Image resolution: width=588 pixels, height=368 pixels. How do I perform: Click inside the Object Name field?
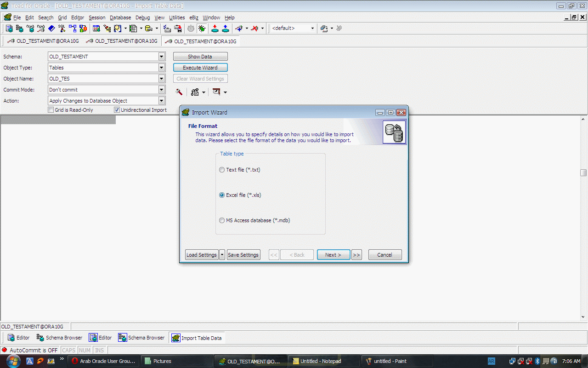coord(103,79)
